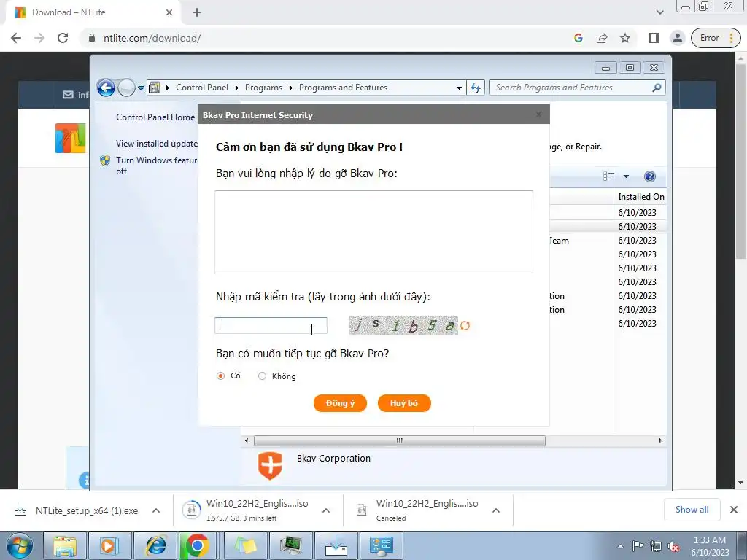Select the Download – NTLite tab
This screenshot has width=747, height=560.
click(93, 12)
